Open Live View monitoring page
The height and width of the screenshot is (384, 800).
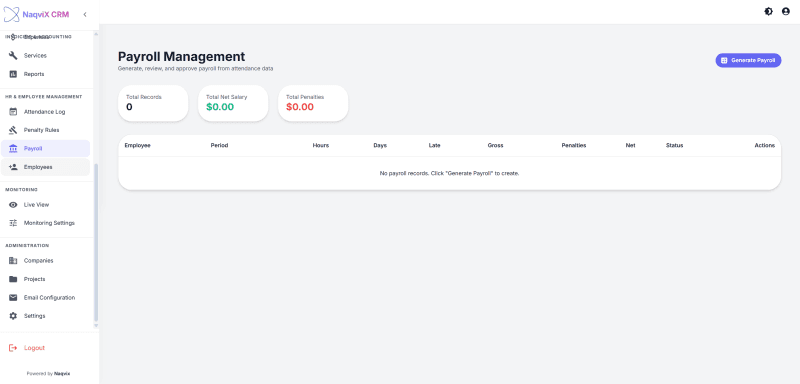(x=45, y=204)
